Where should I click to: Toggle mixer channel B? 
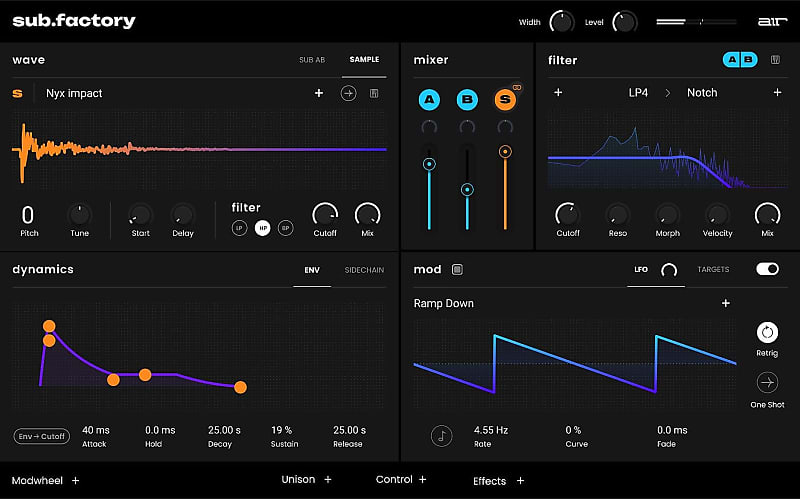point(467,99)
